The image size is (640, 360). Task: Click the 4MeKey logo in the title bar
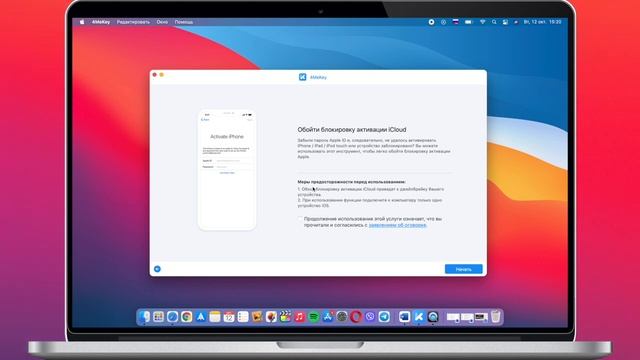[302, 77]
